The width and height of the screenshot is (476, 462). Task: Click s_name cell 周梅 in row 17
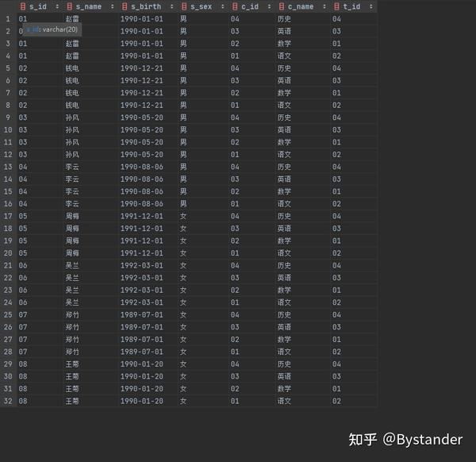pyautogui.click(x=72, y=216)
